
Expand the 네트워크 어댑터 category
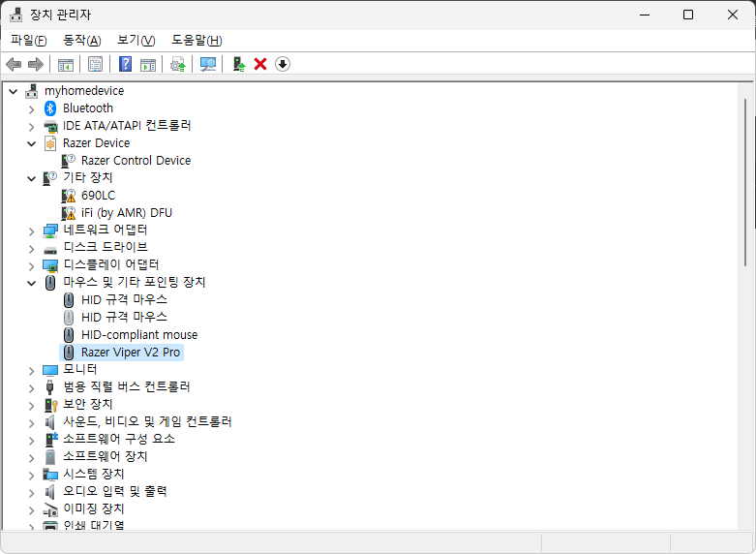pos(32,231)
